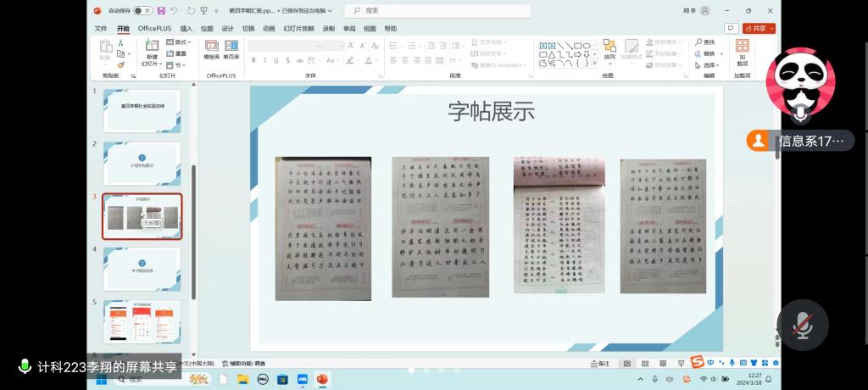868x390 pixels.
Task: Click the Save icon in title bar
Action: coord(161,11)
